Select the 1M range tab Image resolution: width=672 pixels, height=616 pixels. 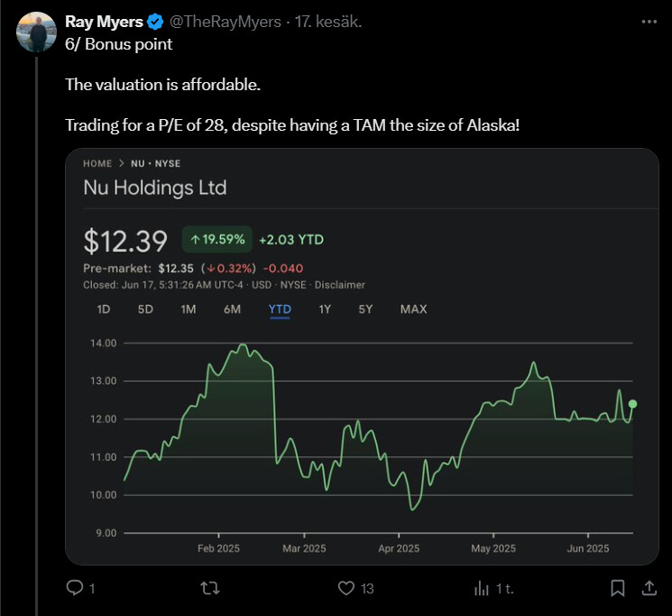(188, 309)
